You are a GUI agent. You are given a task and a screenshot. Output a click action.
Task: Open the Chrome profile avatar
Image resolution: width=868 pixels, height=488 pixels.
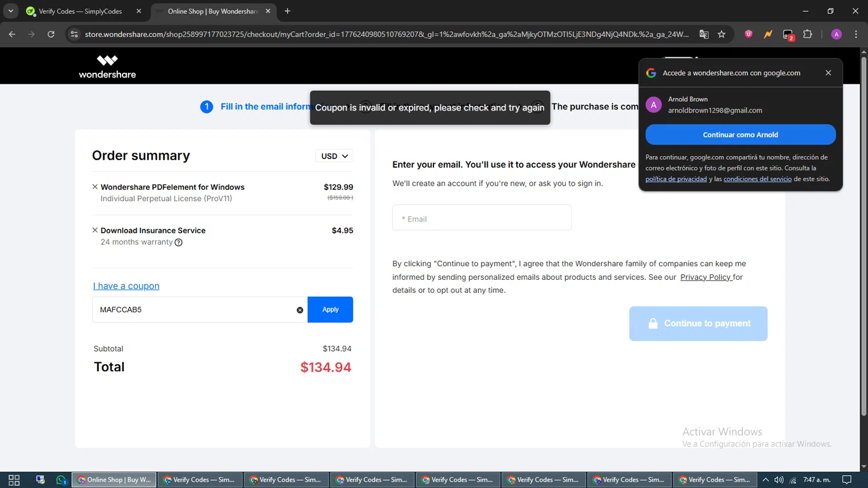pos(836,34)
